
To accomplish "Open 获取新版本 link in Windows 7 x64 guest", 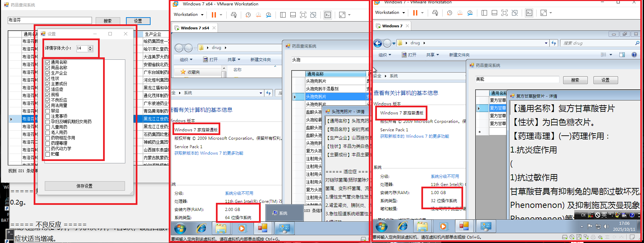I will point(209,153).
